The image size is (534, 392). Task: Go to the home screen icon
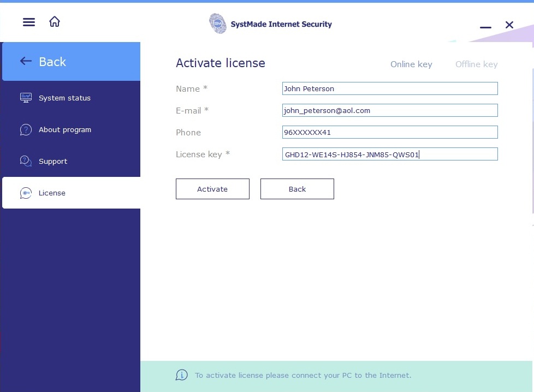55,22
